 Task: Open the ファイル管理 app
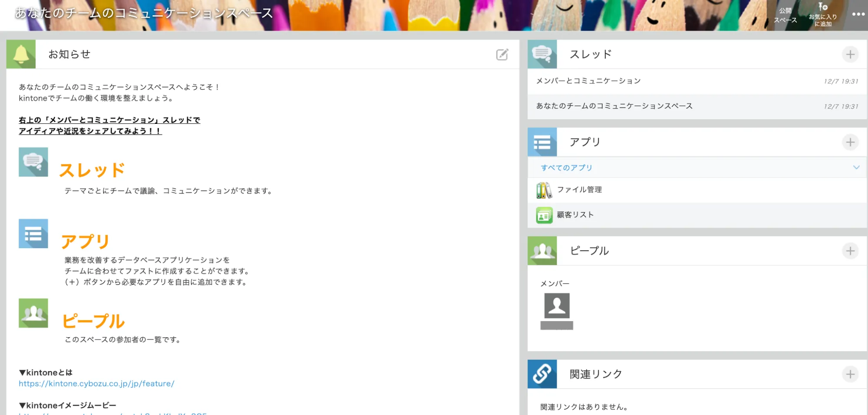click(579, 190)
